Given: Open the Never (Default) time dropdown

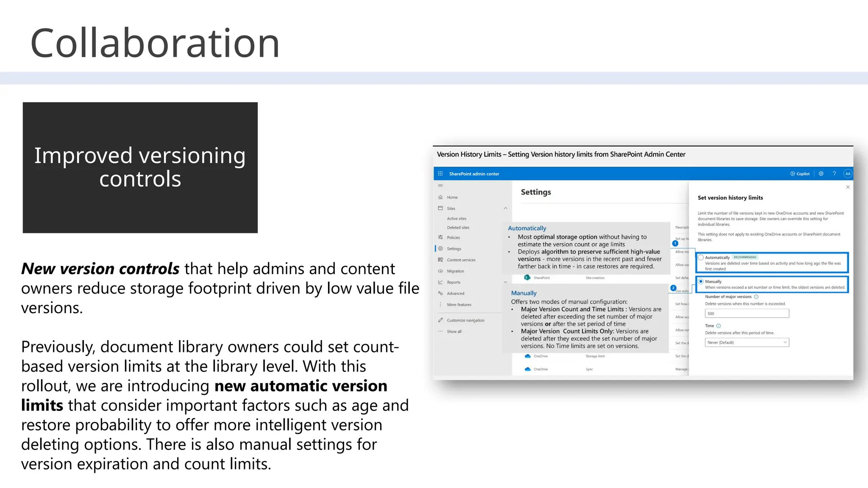Looking at the screenshot, I should click(747, 342).
